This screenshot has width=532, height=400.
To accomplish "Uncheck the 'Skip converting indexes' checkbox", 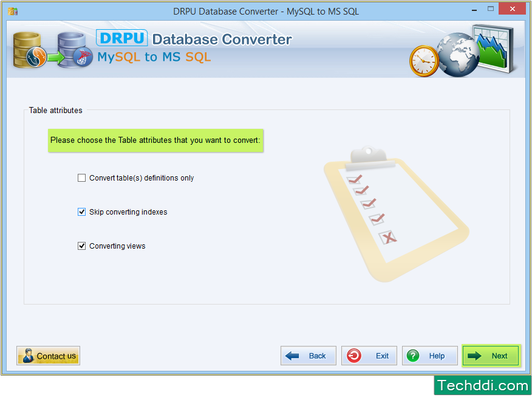I will pos(81,212).
